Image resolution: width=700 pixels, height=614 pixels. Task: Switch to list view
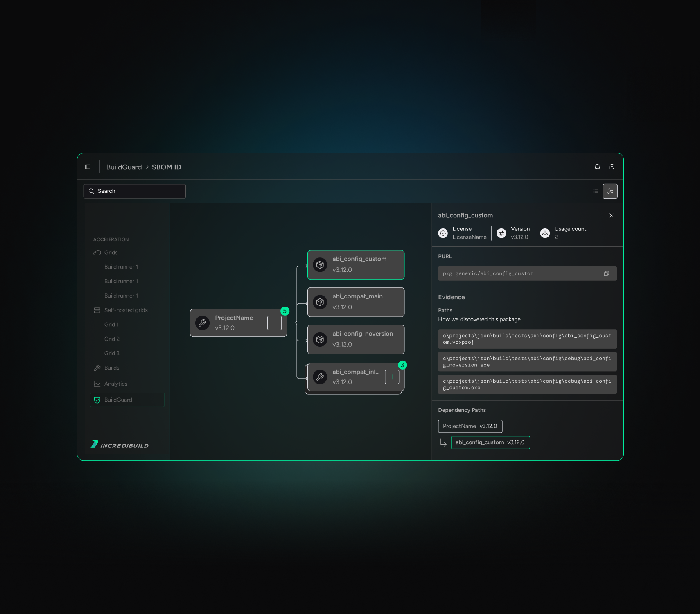click(x=596, y=191)
